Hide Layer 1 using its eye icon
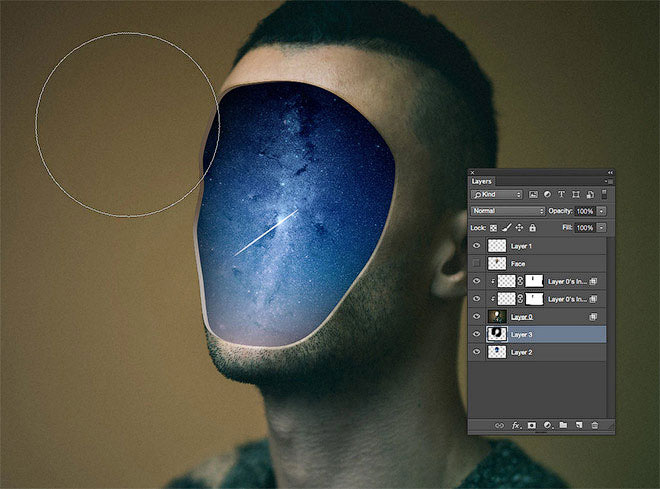The width and height of the screenshot is (660, 489). point(477,246)
